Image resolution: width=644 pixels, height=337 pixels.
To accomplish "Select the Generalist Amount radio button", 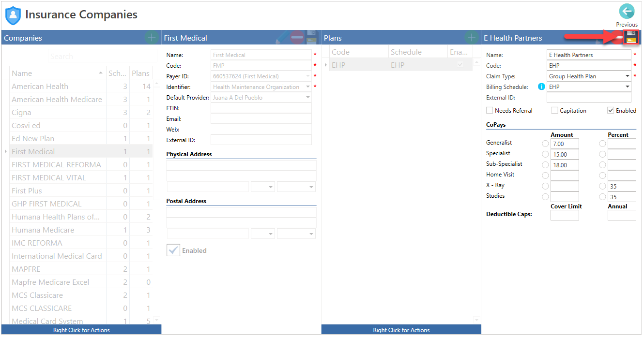I will [546, 144].
